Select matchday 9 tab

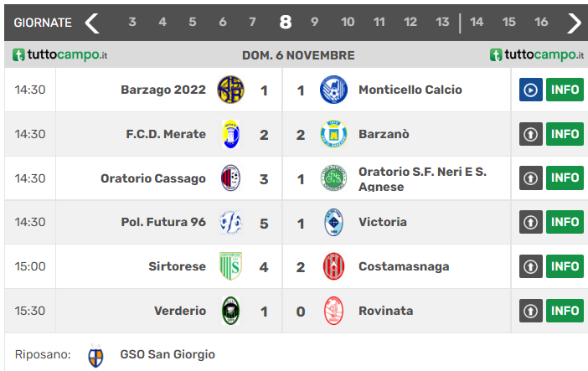(315, 23)
